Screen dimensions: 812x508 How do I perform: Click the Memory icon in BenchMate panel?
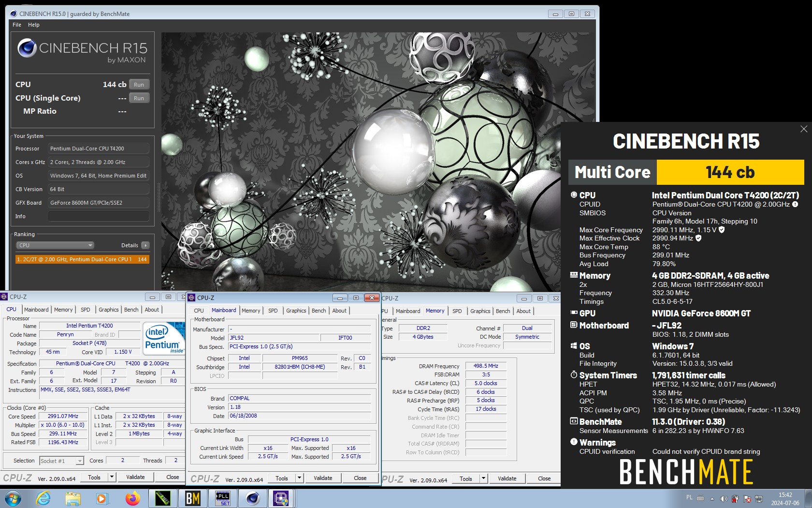[x=574, y=275]
